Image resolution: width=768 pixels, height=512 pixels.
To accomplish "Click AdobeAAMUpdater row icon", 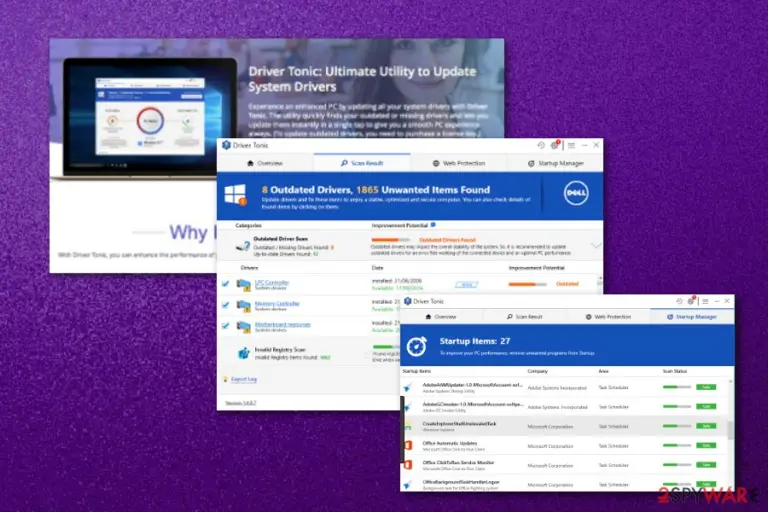I will (x=408, y=388).
